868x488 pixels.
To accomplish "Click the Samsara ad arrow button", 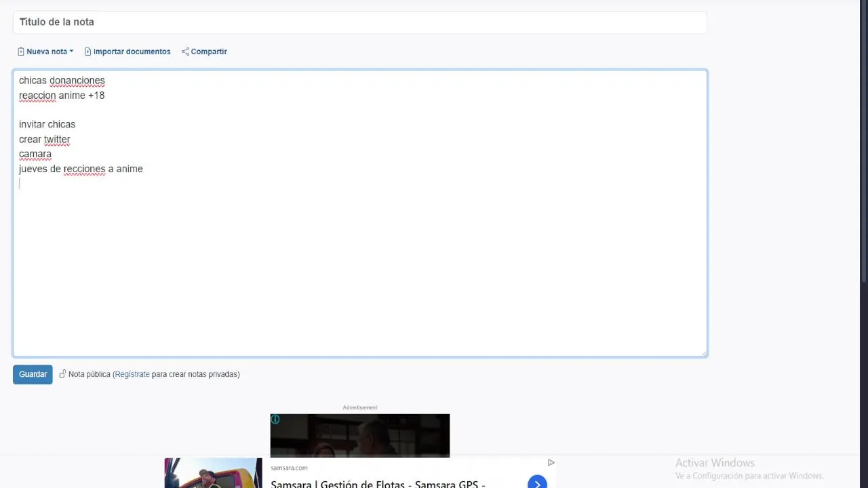I will pyautogui.click(x=537, y=483).
